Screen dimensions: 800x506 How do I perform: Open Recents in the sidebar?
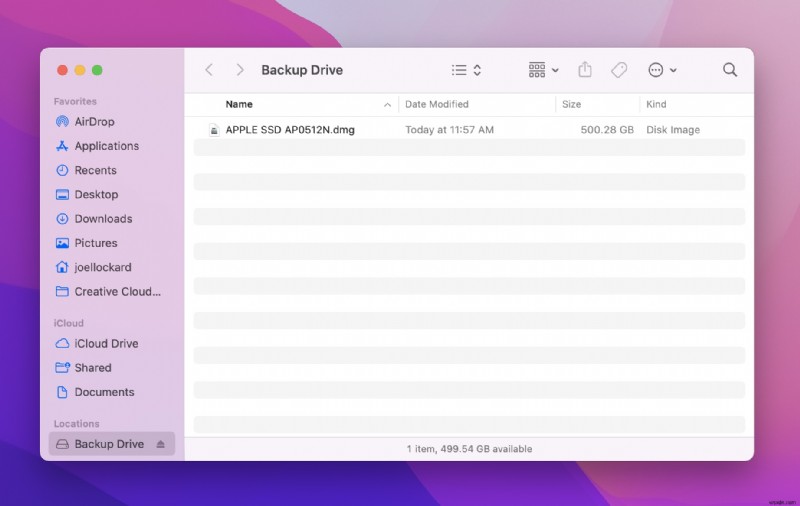pos(86,170)
